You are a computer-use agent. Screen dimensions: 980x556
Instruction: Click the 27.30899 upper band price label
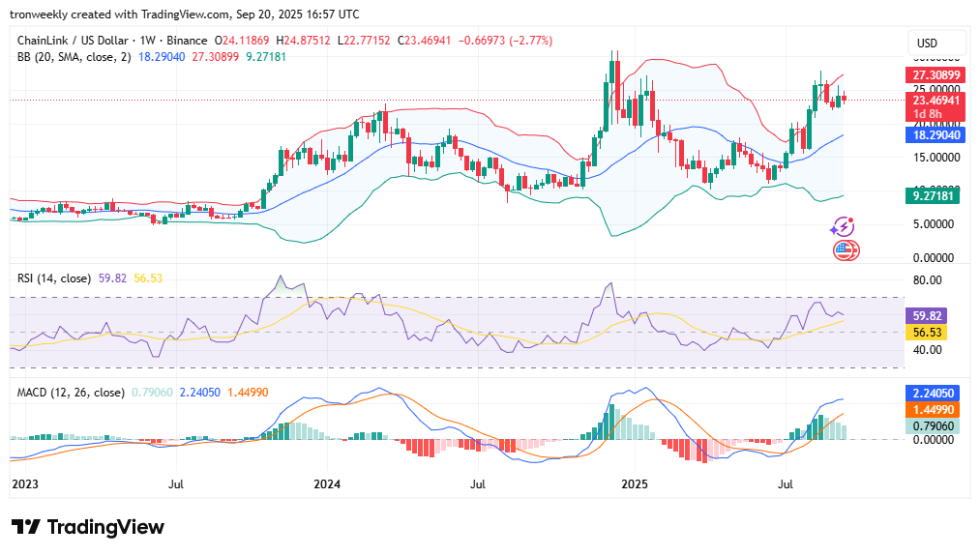click(935, 75)
